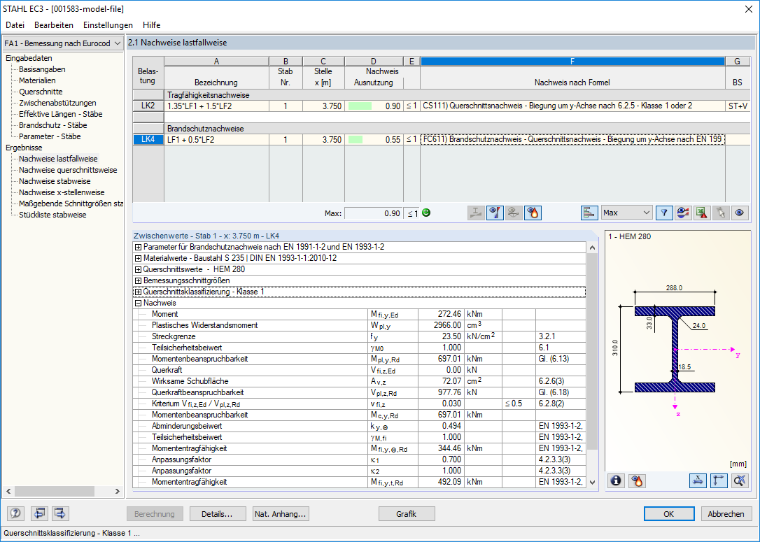
Task: Toggle the principal axes display icon
Action: 718,480
